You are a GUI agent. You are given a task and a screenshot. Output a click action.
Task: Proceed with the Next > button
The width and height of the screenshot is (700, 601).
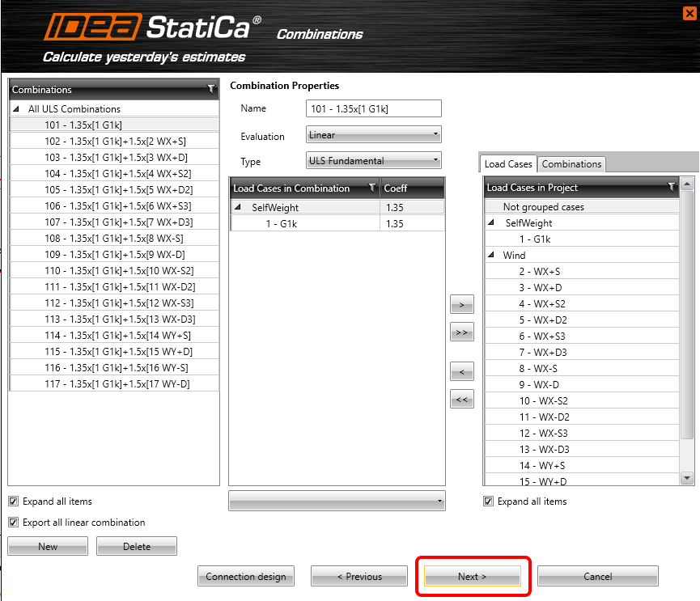pyautogui.click(x=473, y=576)
